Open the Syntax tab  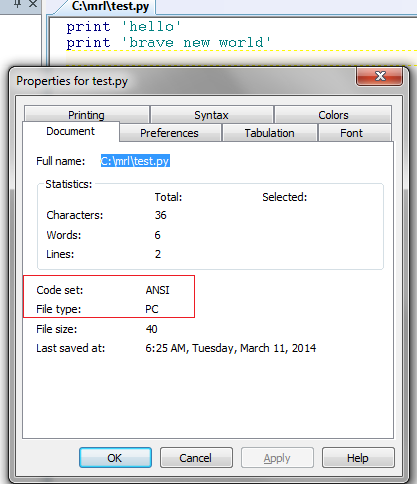(x=211, y=115)
